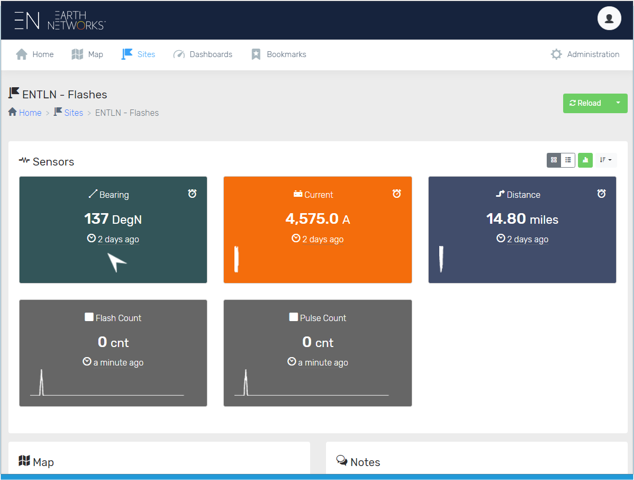Click the green chart button in Sensors
Viewport: 634px width, 480px height.
(585, 160)
